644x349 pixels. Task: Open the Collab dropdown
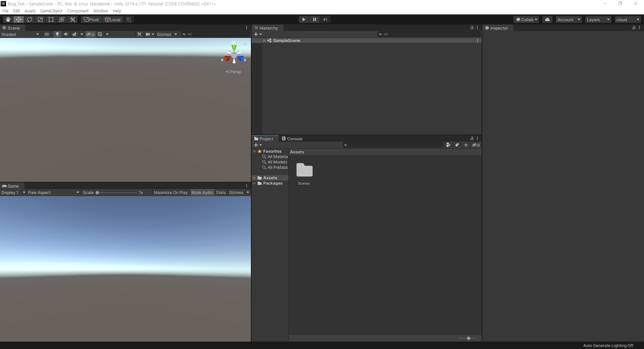(527, 19)
